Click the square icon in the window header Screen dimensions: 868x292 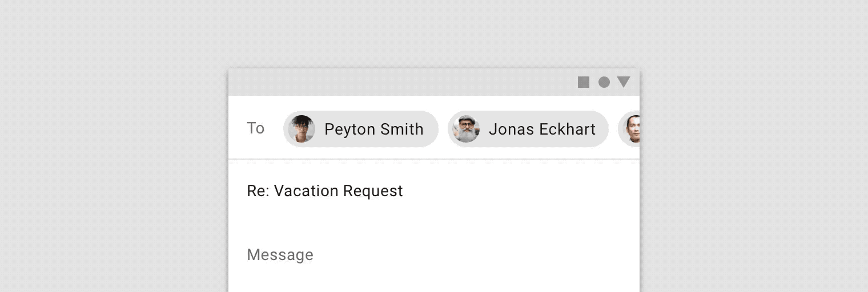(584, 82)
